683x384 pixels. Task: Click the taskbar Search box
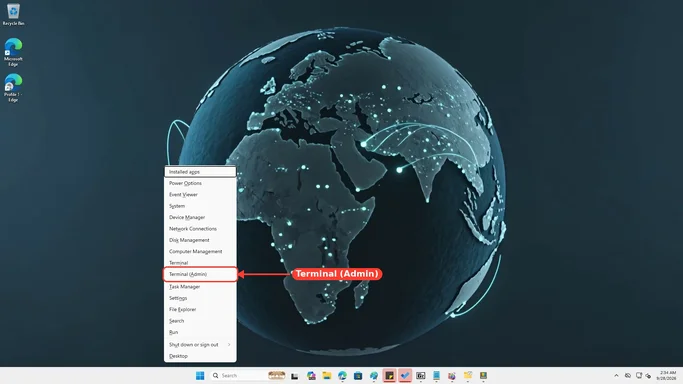[248, 375]
